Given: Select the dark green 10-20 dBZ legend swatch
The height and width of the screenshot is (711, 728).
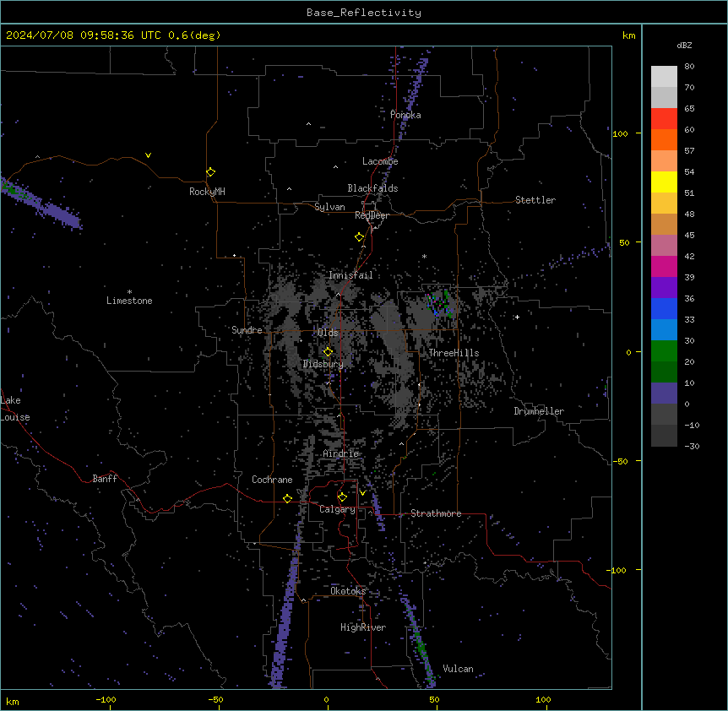Looking at the screenshot, I should (664, 372).
